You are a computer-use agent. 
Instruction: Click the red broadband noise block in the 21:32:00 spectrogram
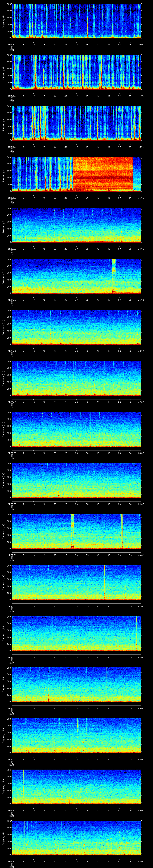[103, 174]
